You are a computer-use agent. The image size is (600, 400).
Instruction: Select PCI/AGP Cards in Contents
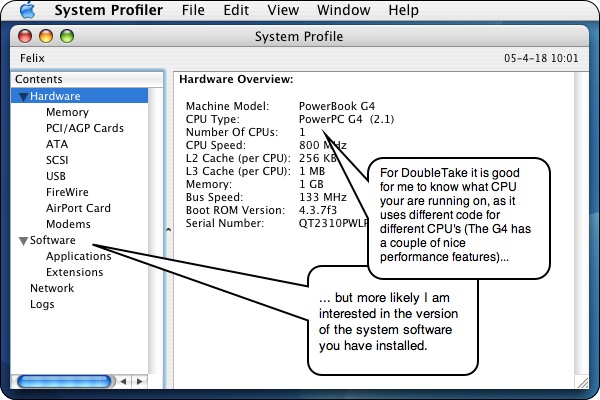tap(85, 128)
